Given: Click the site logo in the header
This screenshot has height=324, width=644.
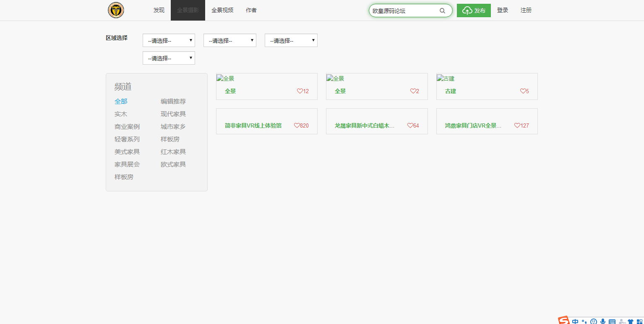Looking at the screenshot, I should tap(116, 10).
